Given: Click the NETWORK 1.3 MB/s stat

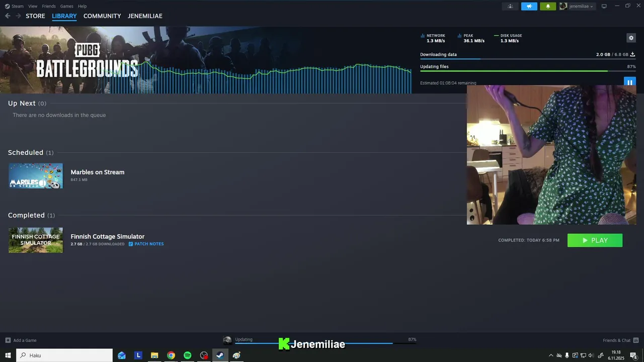Looking at the screenshot, I should [433, 38].
